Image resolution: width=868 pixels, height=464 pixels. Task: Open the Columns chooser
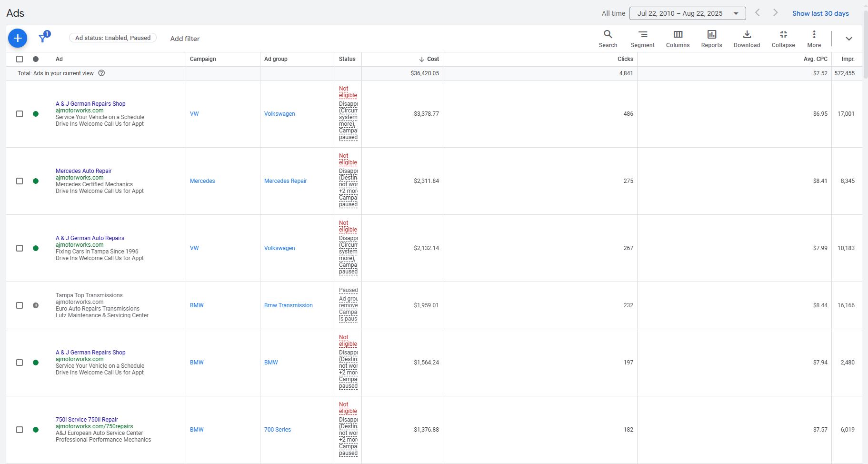coord(678,39)
